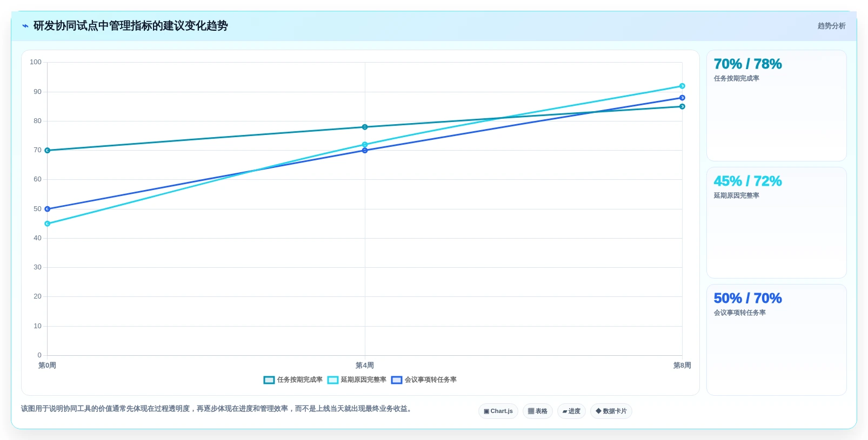Image resolution: width=868 pixels, height=440 pixels.
Task: Select the 进度 tag chip
Action: [571, 411]
